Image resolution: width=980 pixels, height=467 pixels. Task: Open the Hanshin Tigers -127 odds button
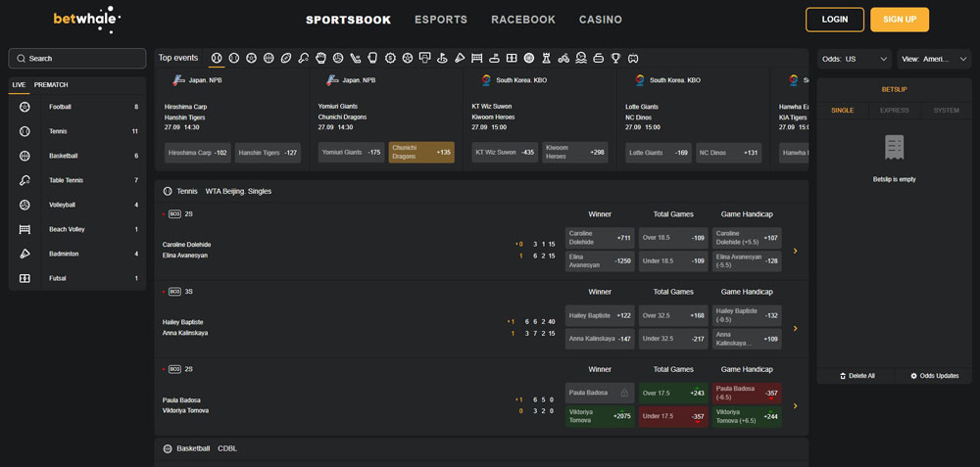tap(268, 153)
